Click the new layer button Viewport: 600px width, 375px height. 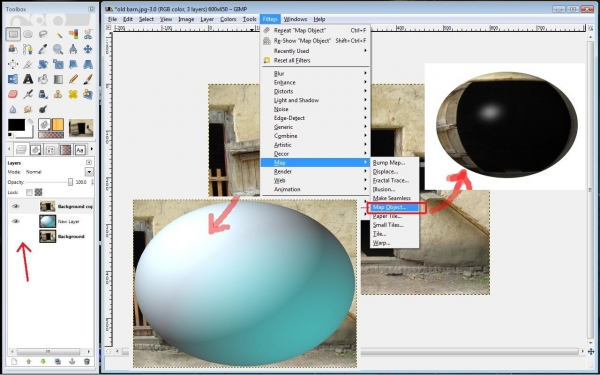click(x=14, y=361)
